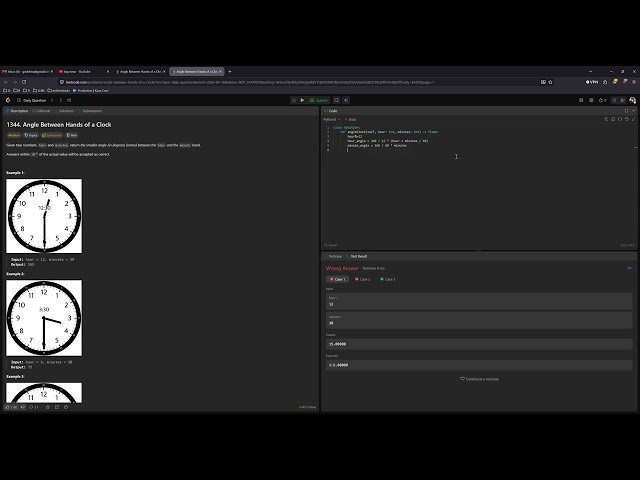Open the comments for this problem
The height and width of the screenshot is (480, 640).
point(33,407)
